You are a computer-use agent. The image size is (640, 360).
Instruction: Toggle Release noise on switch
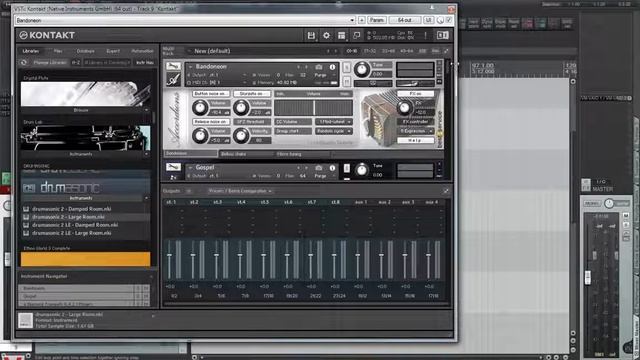211,122
